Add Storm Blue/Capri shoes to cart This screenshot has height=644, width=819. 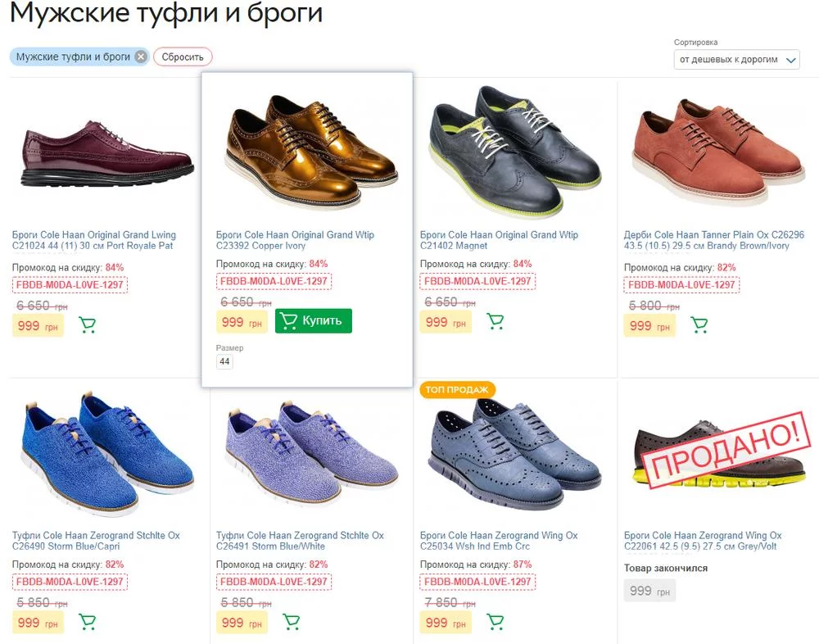click(88, 622)
